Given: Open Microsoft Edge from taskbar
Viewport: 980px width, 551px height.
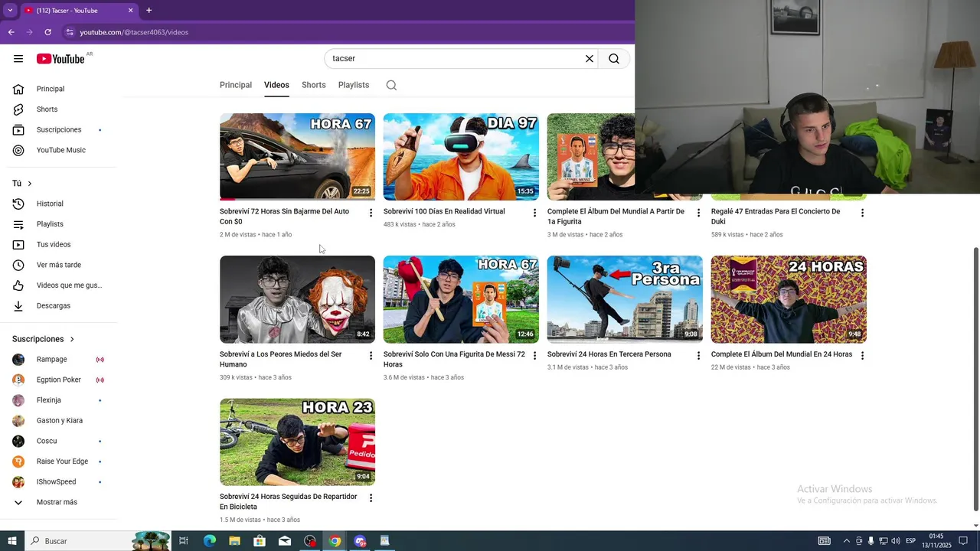Looking at the screenshot, I should click(x=209, y=541).
